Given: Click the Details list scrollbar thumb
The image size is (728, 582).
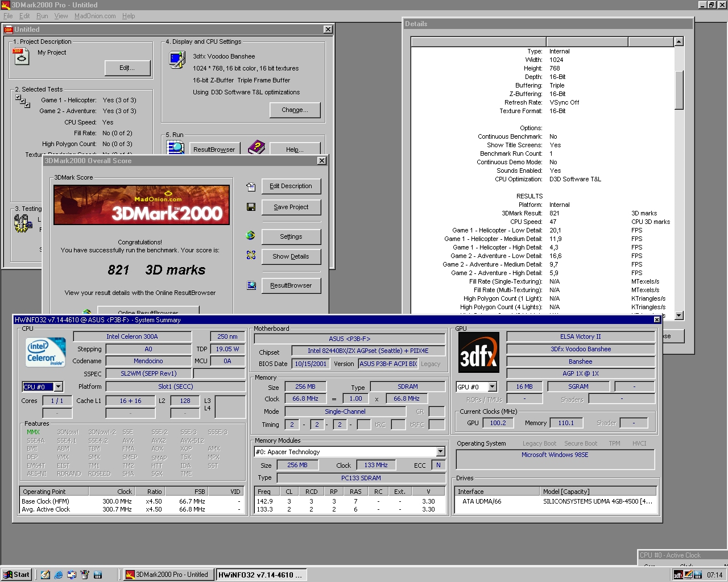Looking at the screenshot, I should click(x=679, y=90).
